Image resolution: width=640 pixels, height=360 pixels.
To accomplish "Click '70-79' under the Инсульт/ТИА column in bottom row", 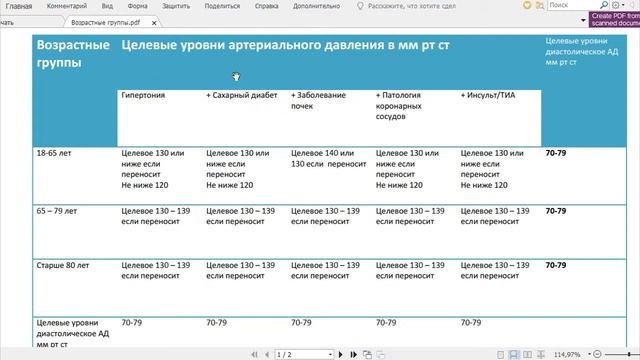I will pos(471,322).
